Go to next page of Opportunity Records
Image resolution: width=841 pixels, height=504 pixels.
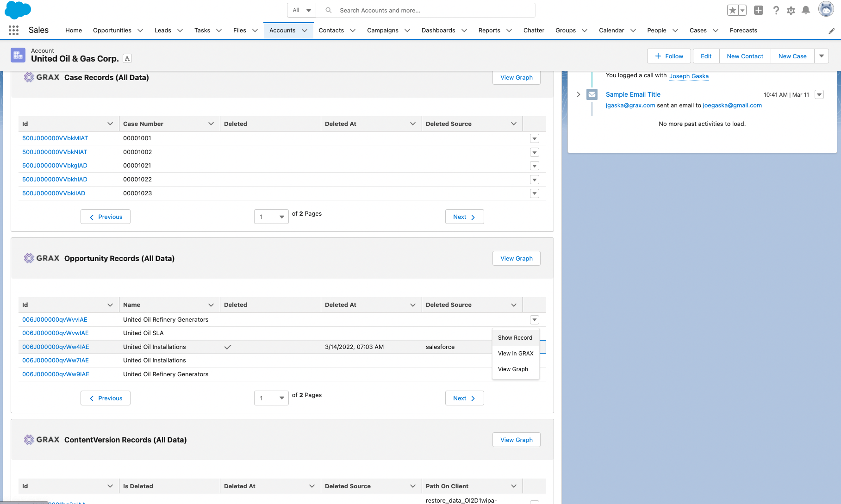coord(465,398)
